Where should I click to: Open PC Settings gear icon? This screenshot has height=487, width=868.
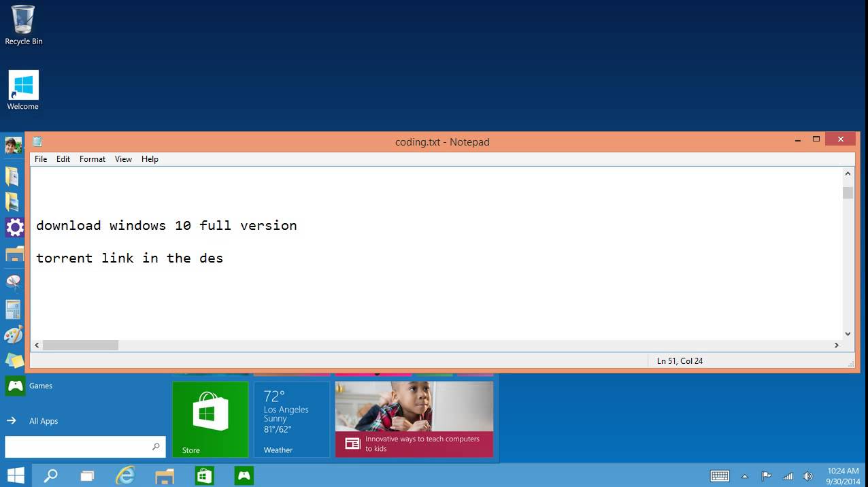coord(14,227)
